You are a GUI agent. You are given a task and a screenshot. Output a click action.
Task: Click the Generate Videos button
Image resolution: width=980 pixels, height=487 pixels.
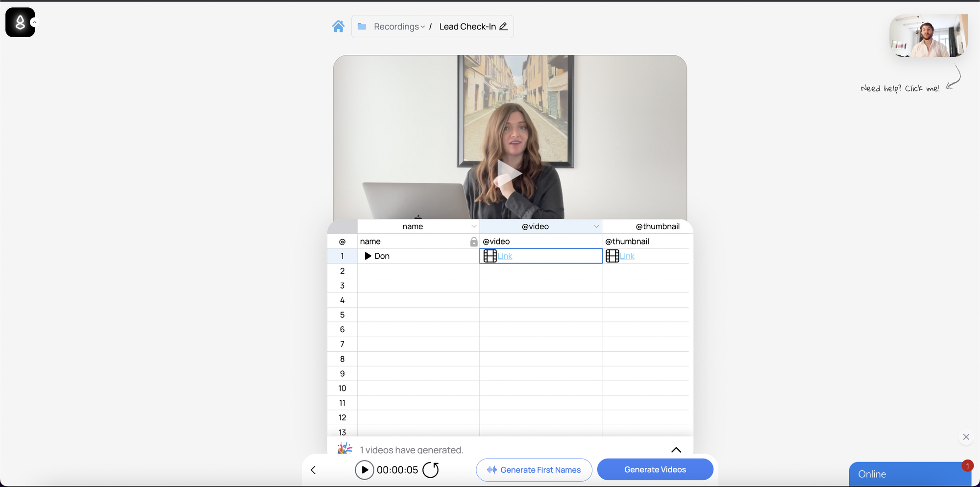[x=655, y=469]
